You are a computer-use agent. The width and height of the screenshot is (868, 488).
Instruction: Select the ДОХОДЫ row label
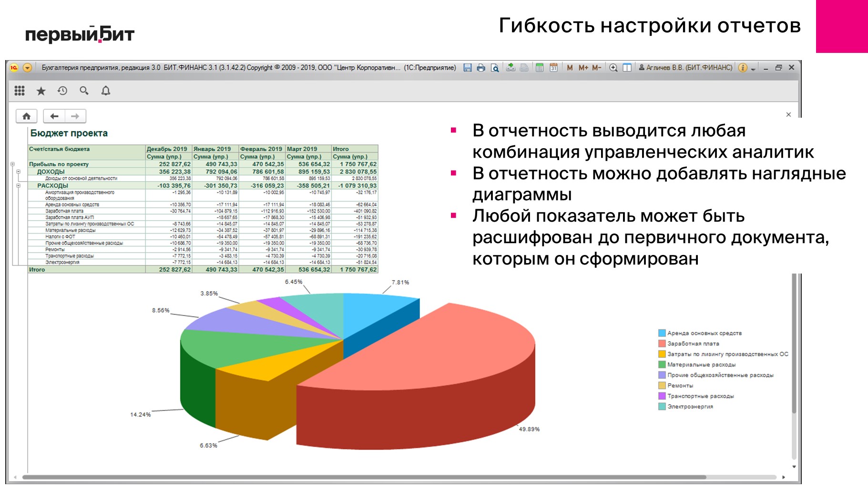(51, 172)
